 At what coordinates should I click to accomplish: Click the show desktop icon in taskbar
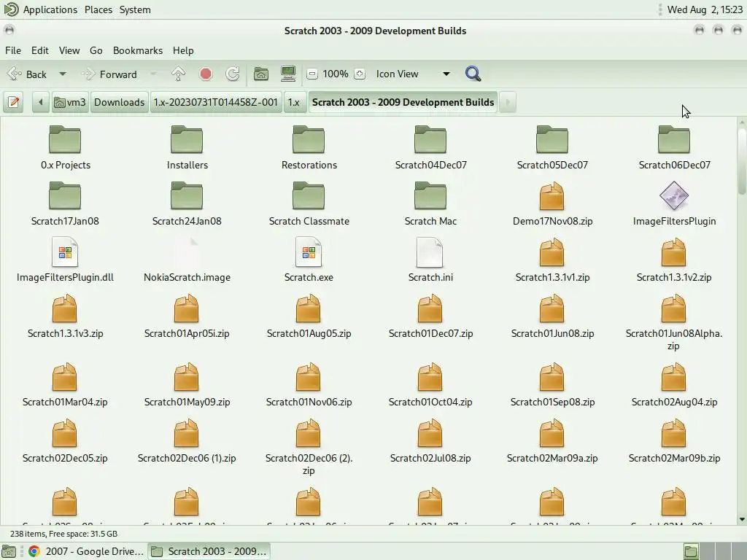tap(9, 551)
